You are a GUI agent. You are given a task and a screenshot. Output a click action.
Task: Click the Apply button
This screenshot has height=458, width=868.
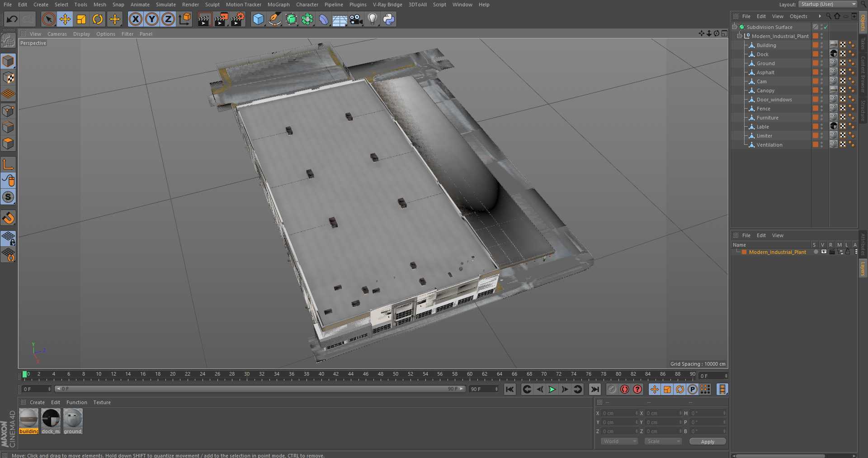(x=708, y=441)
